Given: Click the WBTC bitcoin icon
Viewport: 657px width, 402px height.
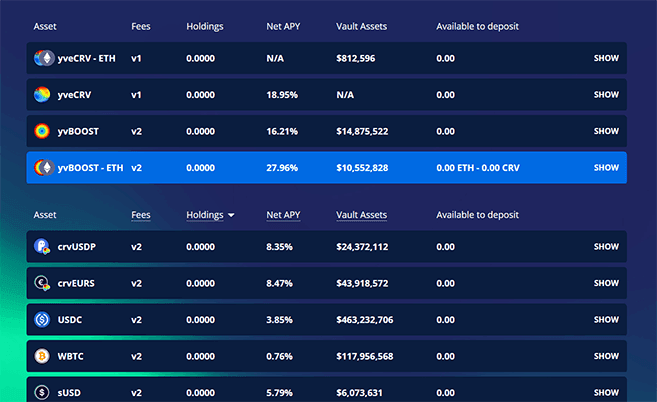Looking at the screenshot, I should (x=42, y=356).
